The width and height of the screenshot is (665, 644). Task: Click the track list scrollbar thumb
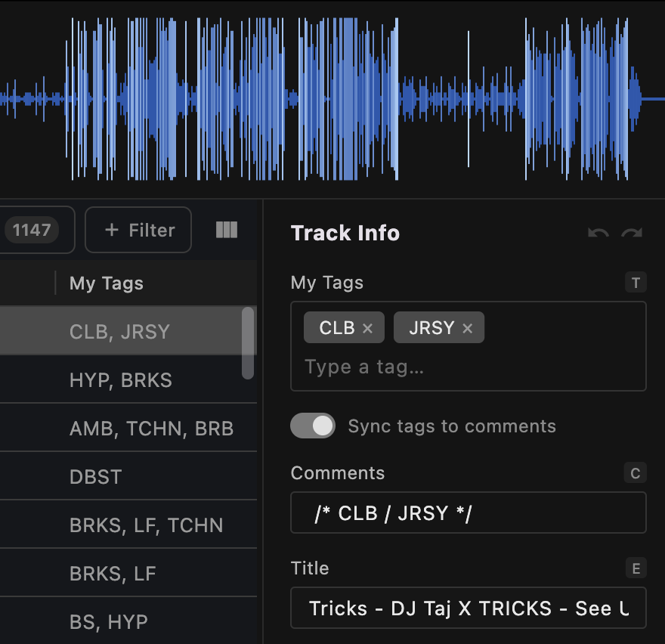point(248,343)
